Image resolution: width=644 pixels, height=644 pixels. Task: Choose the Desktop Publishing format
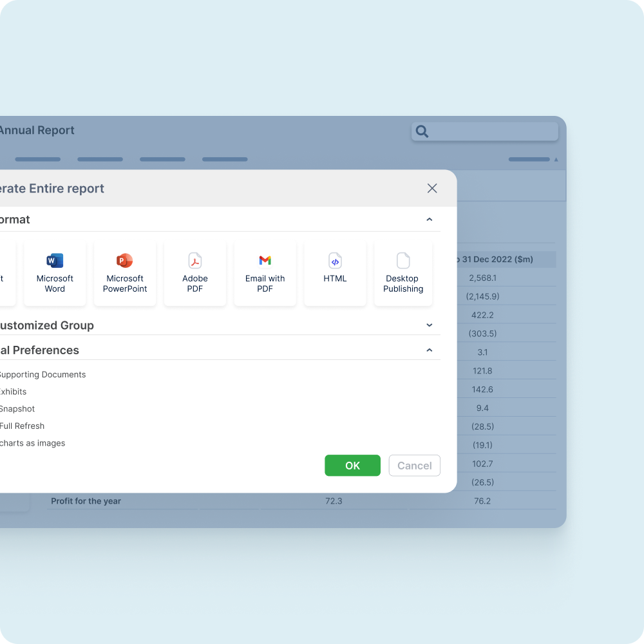(402, 273)
